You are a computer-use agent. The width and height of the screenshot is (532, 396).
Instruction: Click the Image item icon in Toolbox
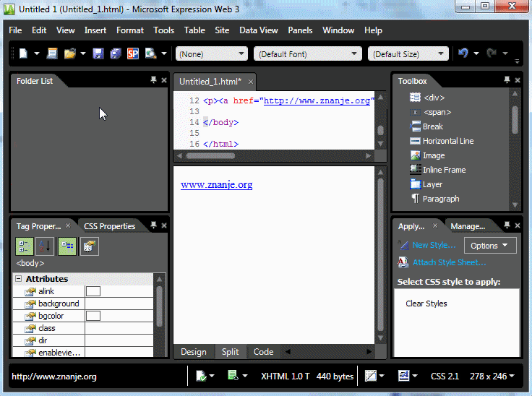pyautogui.click(x=415, y=155)
